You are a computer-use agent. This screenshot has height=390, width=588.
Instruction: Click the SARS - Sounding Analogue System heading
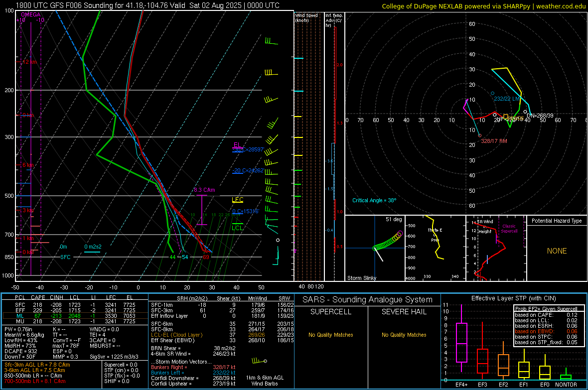point(368,300)
